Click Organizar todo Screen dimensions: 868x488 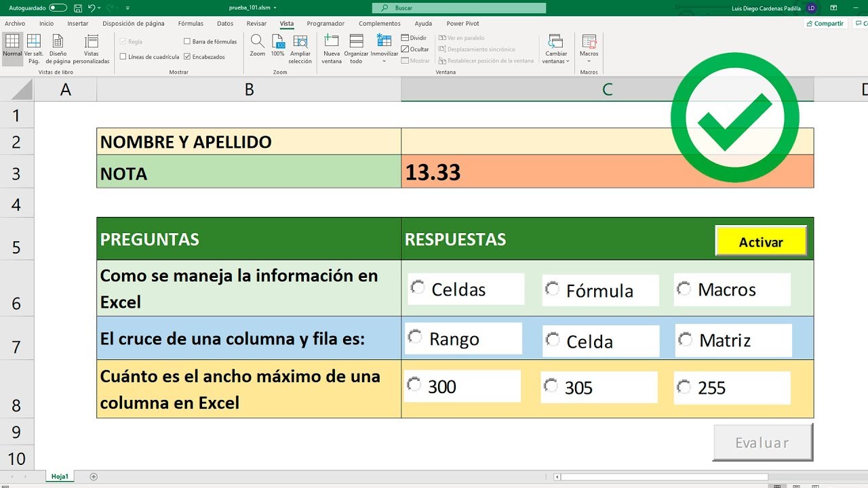pyautogui.click(x=356, y=49)
